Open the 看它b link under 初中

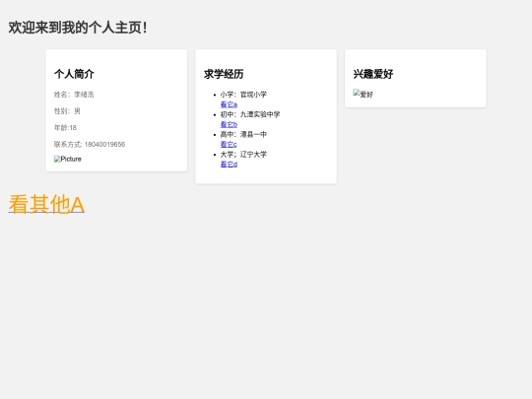point(229,124)
